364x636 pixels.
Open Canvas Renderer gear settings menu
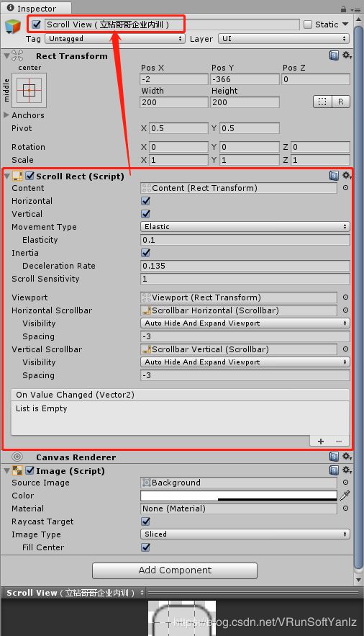coord(347,457)
